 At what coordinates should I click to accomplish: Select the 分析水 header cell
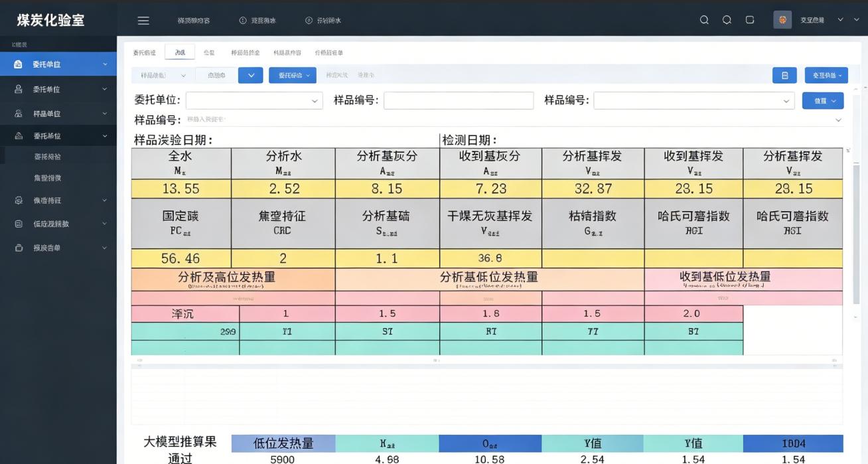click(x=283, y=163)
